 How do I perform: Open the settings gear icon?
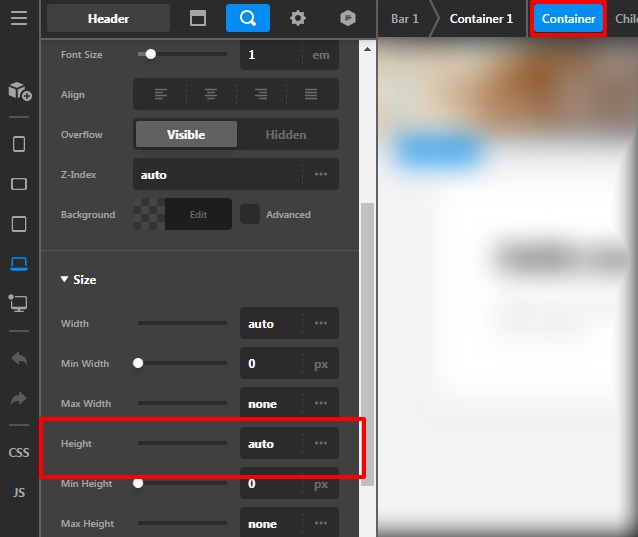point(298,18)
